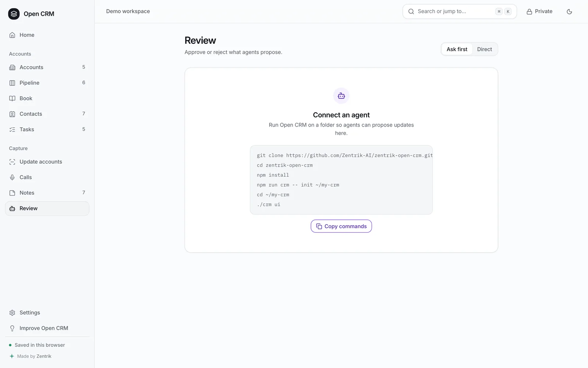The width and height of the screenshot is (588, 368).
Task: Select the Contacts person-card icon
Action: (x=12, y=114)
